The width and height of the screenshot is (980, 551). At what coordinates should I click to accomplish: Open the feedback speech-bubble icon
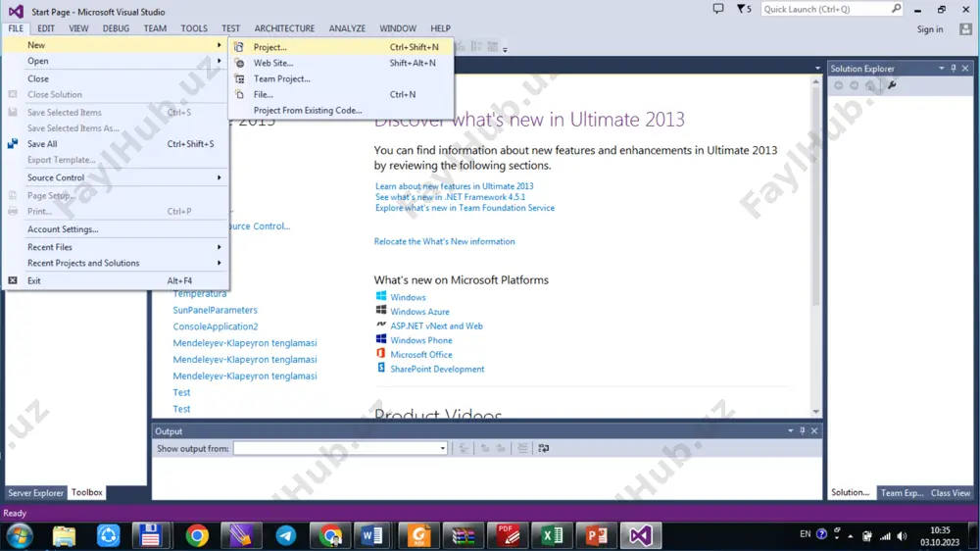[x=718, y=9]
